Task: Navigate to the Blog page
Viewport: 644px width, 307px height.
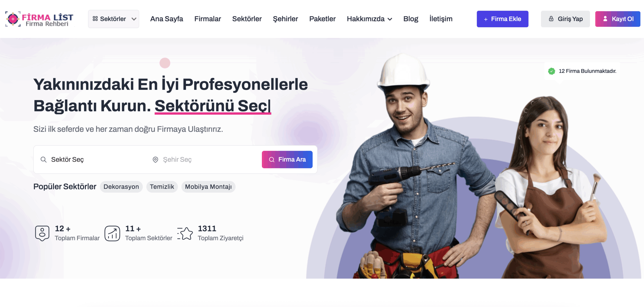Action: pyautogui.click(x=411, y=19)
